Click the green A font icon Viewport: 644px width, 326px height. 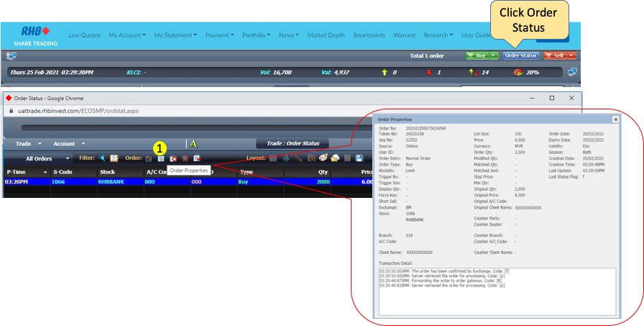[x=194, y=144]
